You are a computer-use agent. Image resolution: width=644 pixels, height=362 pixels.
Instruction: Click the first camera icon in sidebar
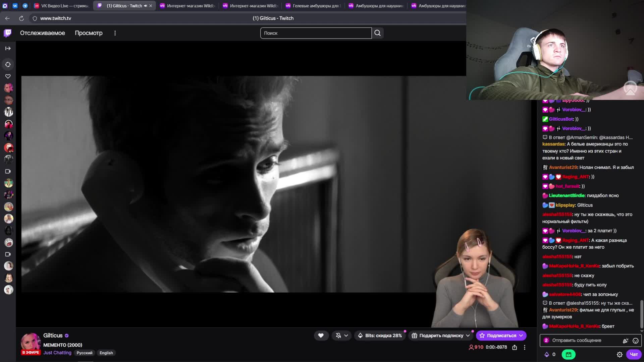point(8,171)
